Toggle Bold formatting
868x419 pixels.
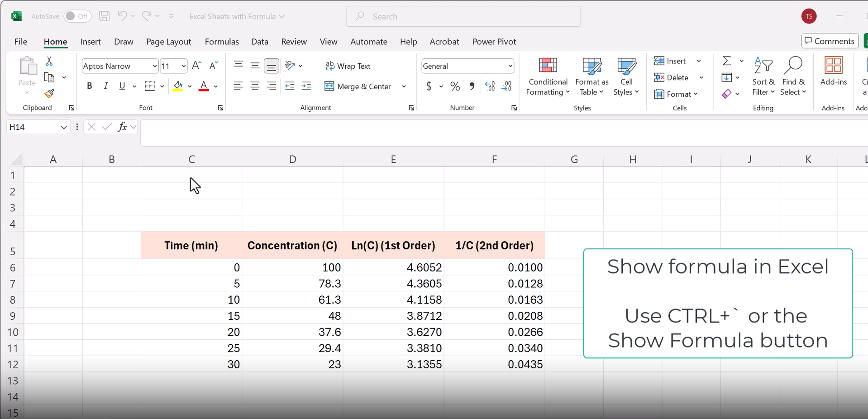point(90,86)
